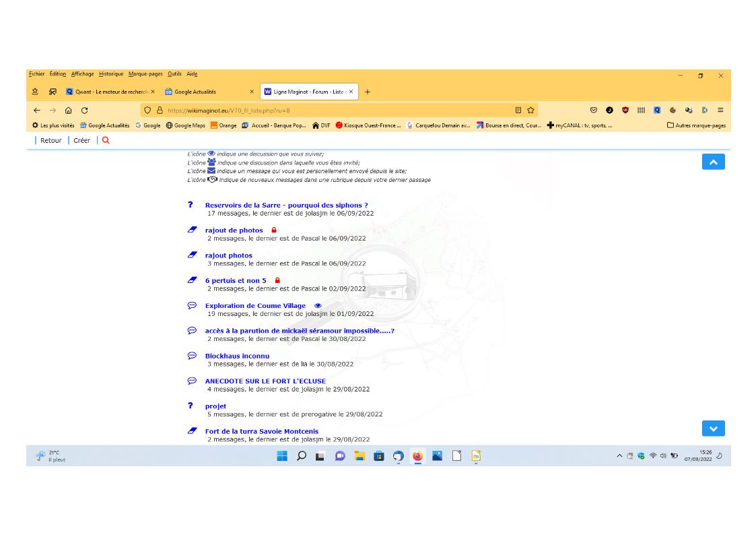
Task: Open the Firefox hamburger application menu
Action: pos(720,111)
